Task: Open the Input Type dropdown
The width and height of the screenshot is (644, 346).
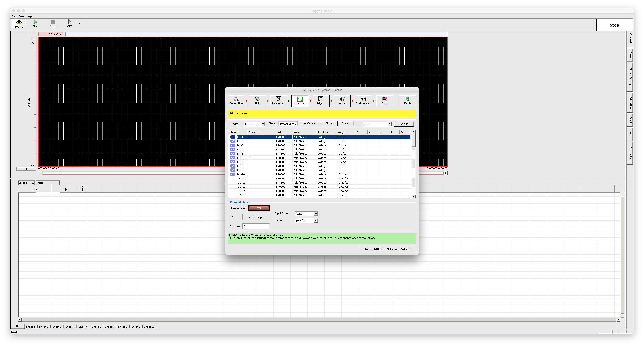Action: (x=316, y=214)
